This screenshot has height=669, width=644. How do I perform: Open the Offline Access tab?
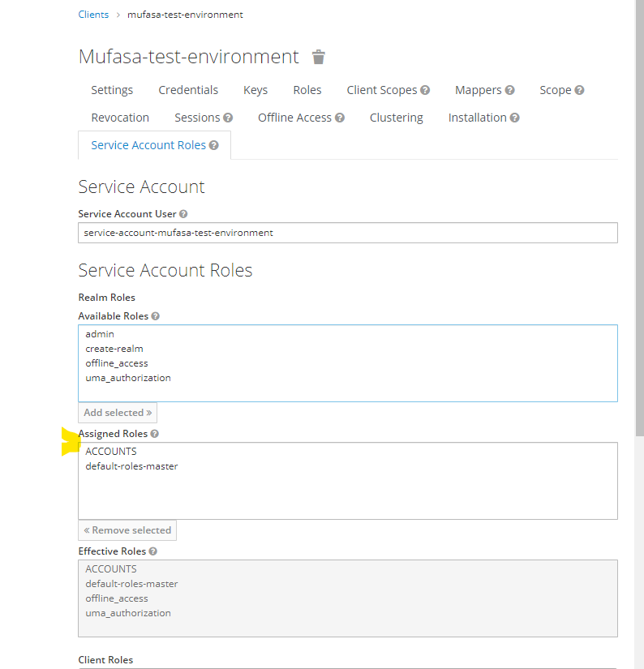294,118
